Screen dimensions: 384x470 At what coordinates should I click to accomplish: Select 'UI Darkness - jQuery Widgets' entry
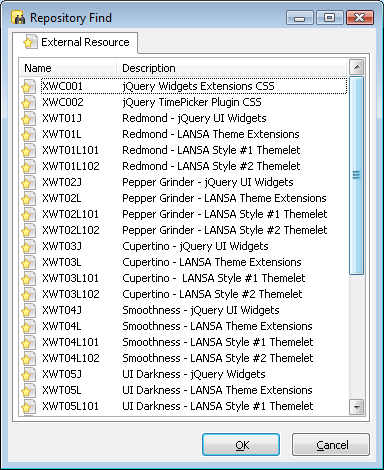pyautogui.click(x=194, y=374)
